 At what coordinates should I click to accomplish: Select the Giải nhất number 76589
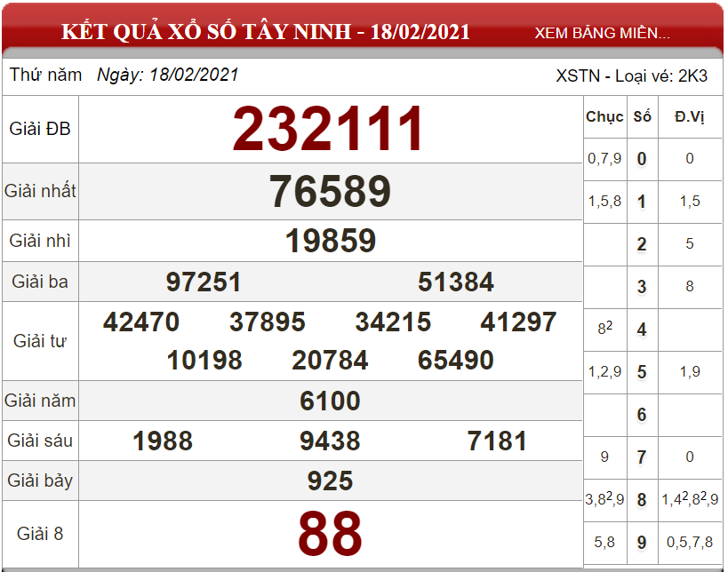330,191
